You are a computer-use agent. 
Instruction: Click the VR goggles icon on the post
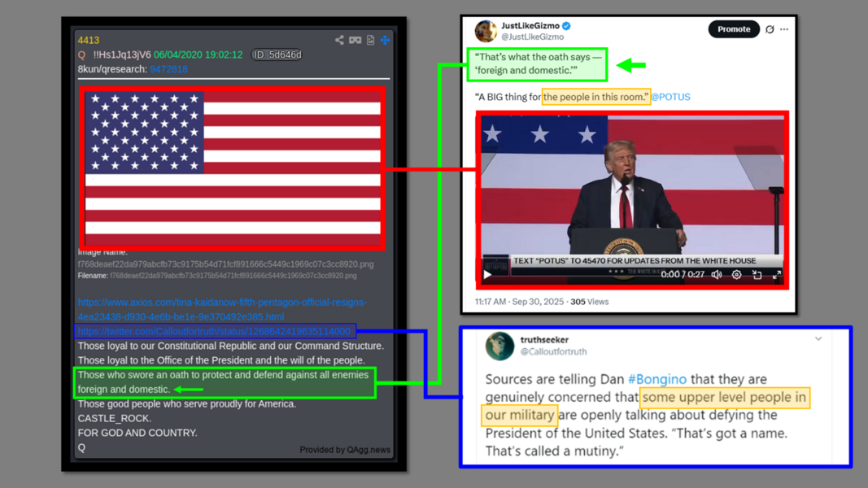pos(355,40)
